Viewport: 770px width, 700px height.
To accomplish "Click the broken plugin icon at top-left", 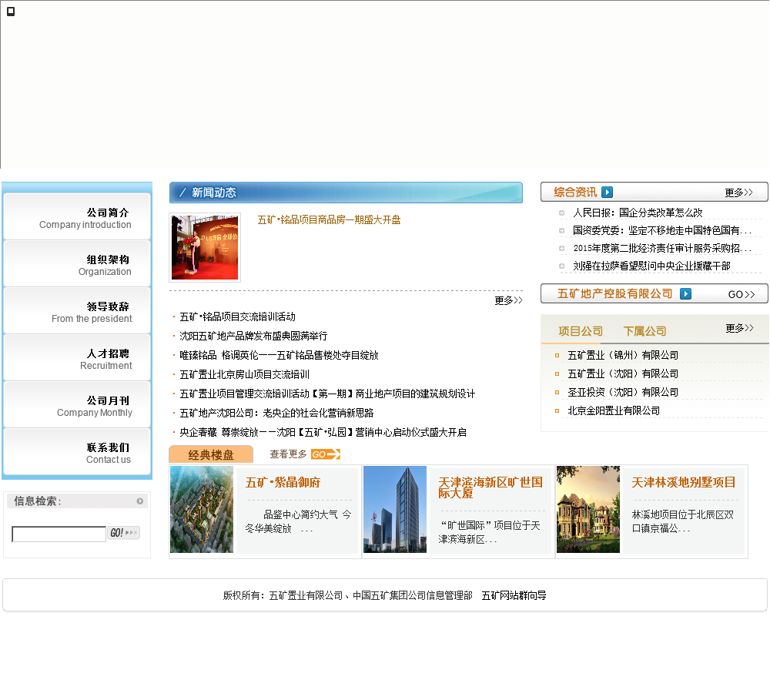I will point(11,11).
